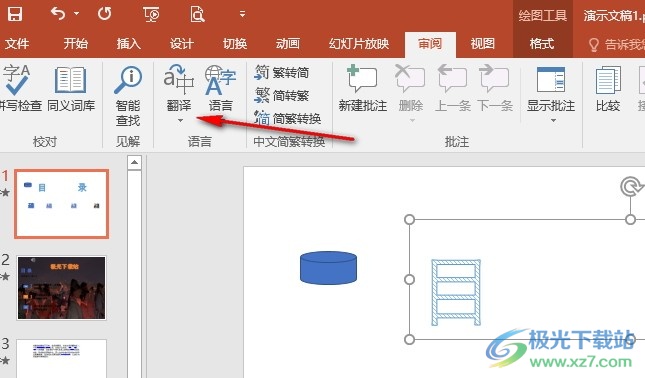Switch to the 视图 tab
This screenshot has width=645, height=378.
coord(483,44)
